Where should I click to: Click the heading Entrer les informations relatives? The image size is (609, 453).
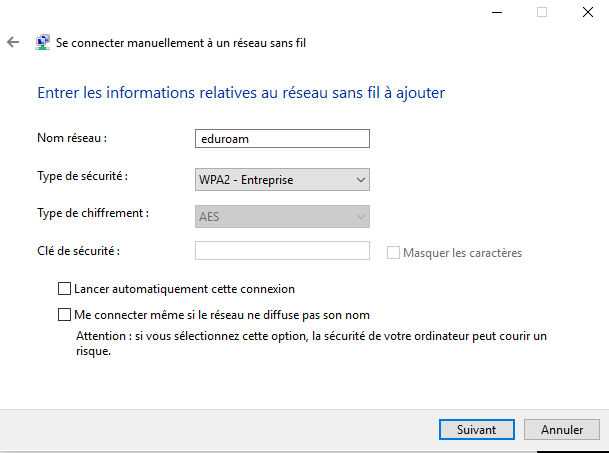point(241,93)
